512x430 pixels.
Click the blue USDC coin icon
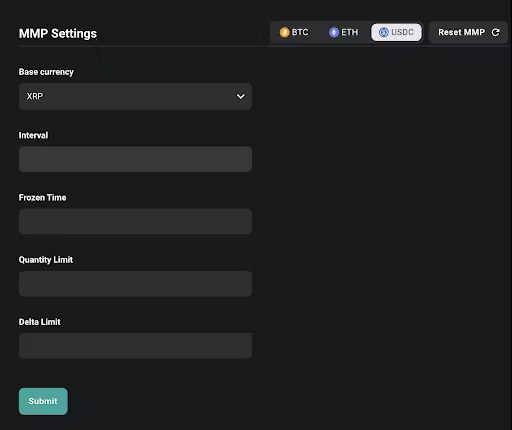pyautogui.click(x=384, y=32)
